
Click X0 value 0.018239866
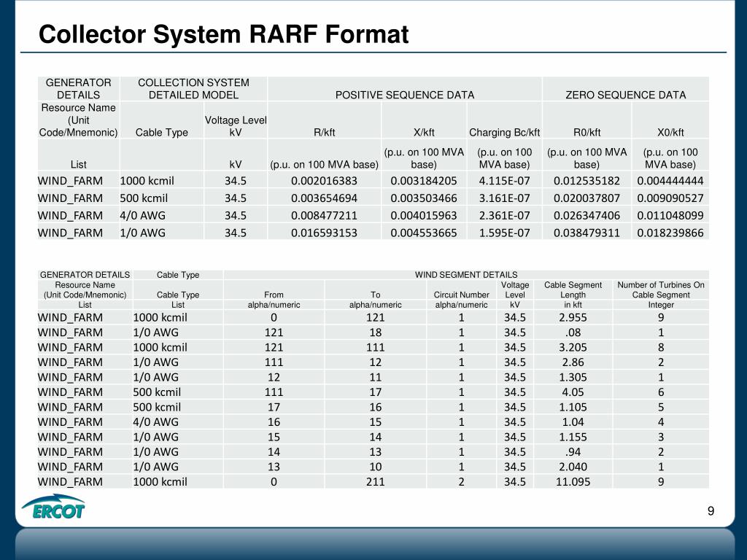pyautogui.click(x=670, y=233)
